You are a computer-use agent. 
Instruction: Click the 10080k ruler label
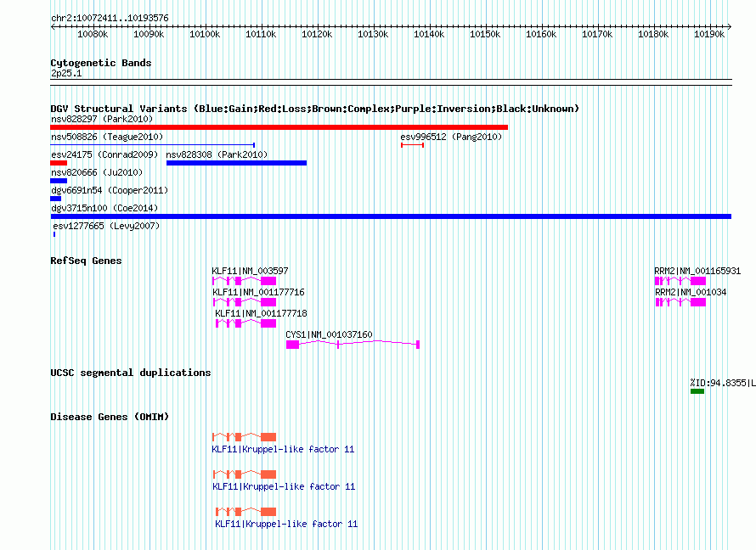93,35
